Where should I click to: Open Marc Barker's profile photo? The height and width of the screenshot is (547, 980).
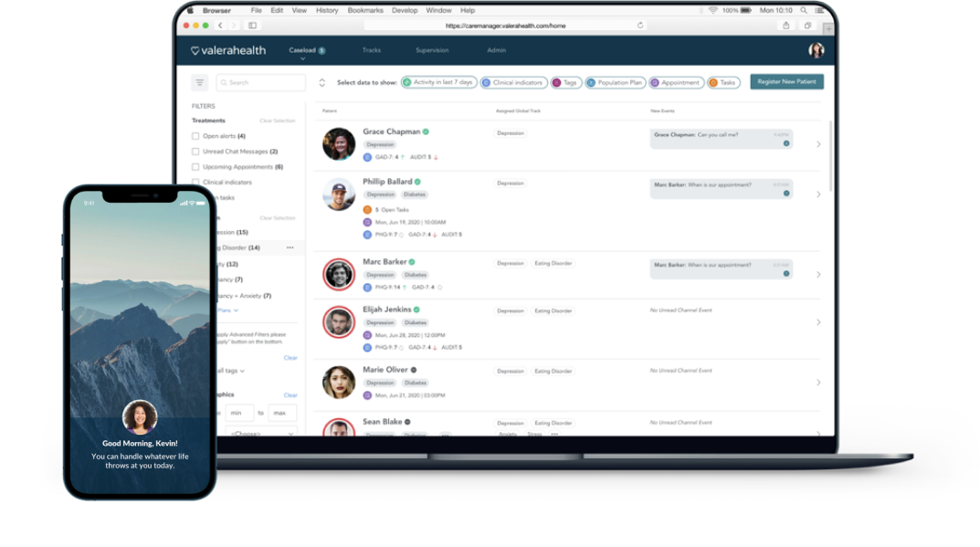(x=339, y=275)
